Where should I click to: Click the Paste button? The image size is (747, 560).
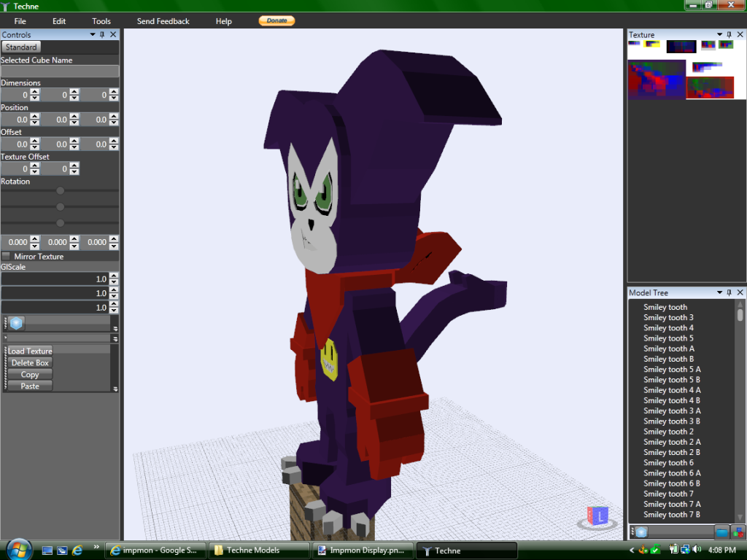tap(30, 386)
